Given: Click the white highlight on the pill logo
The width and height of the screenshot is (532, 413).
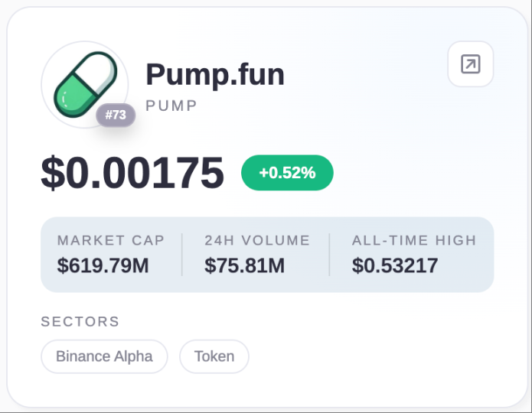Looking at the screenshot, I should point(65,98).
